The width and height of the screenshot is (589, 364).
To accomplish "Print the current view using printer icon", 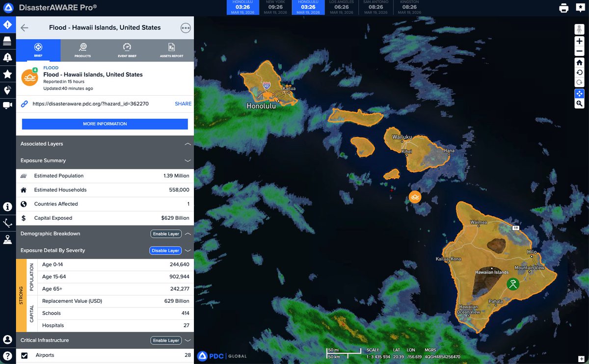I will pos(564,7).
